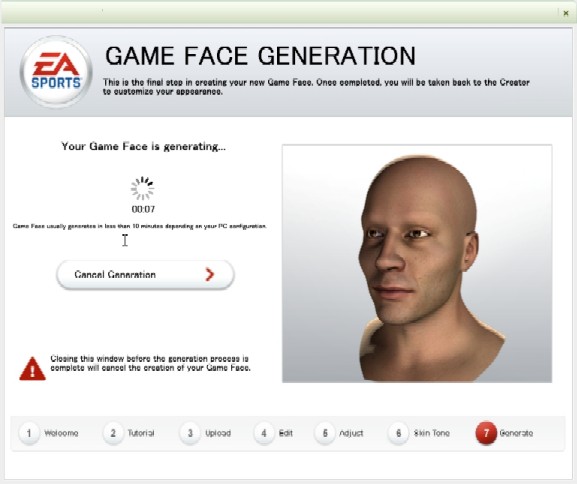Select step 2 Tutorial
Image resolution: width=577 pixels, height=484 pixels.
tap(129, 433)
